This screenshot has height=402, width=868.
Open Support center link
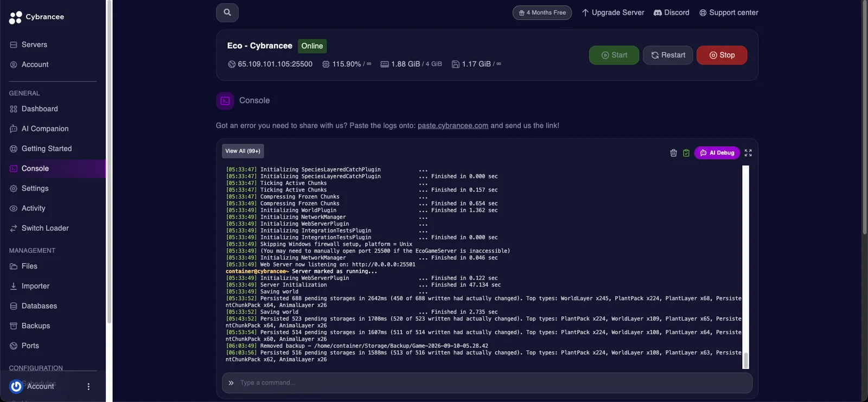point(729,12)
